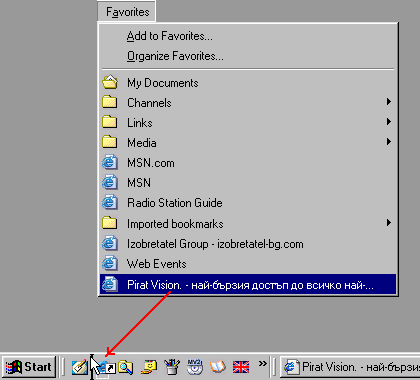The width and height of the screenshot is (420, 380).
Task: Click the Radio Station Guide page icon
Action: pyautogui.click(x=110, y=202)
